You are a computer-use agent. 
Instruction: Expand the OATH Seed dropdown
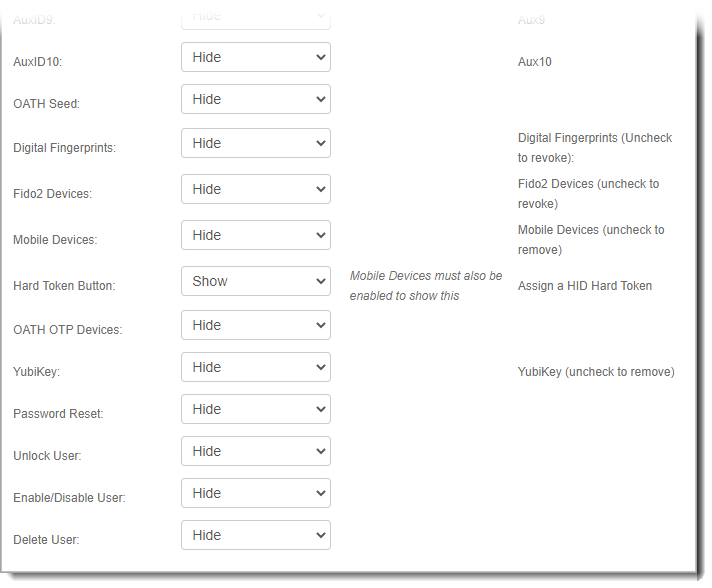click(x=255, y=100)
